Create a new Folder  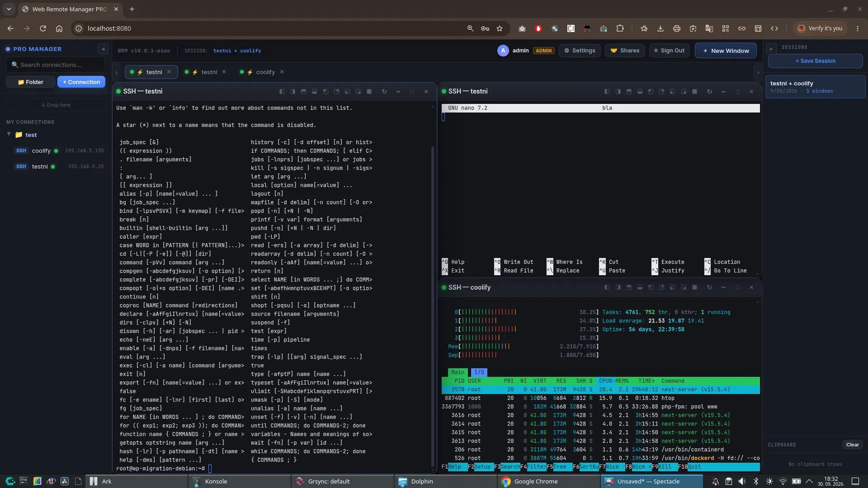click(30, 82)
